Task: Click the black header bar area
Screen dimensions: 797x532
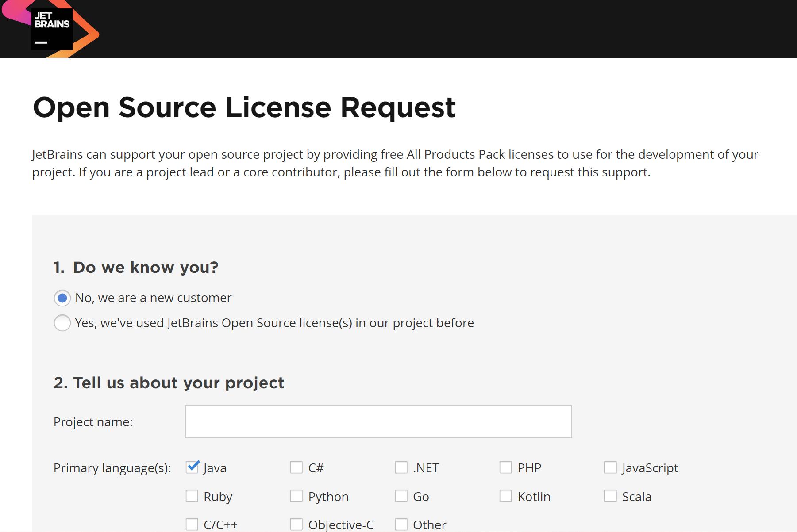Action: click(398, 28)
